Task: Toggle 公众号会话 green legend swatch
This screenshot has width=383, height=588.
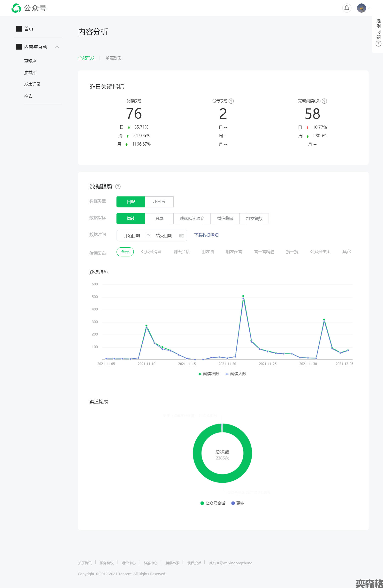Action: coord(202,503)
